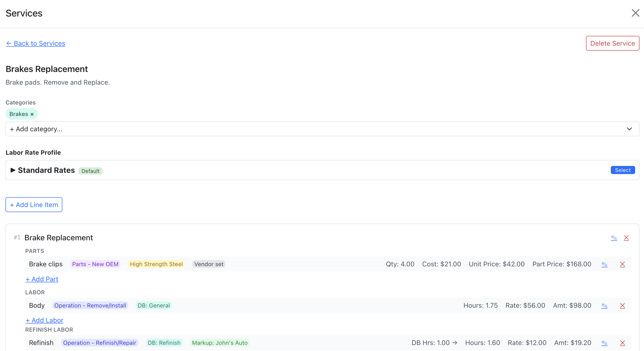Click Rate: $56.00 value
Viewport: 644px width, 351px height.
[x=525, y=306]
